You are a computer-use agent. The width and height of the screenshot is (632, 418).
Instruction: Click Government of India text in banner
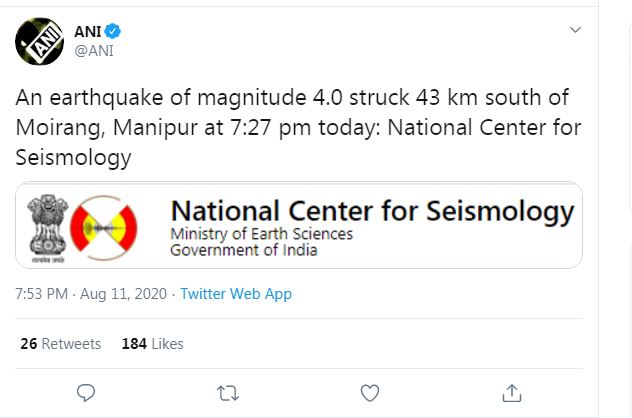pyautogui.click(x=243, y=250)
